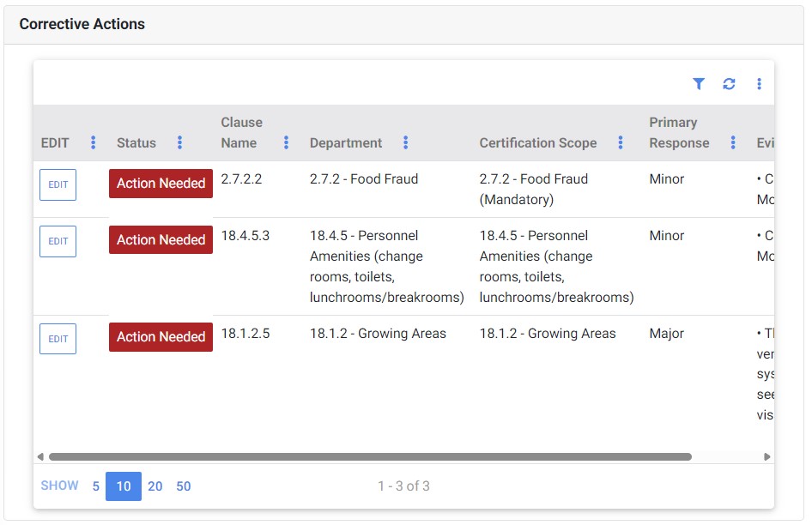This screenshot has height=525, width=812.
Task: Edit the 18.4.5.3 Personnel Amenities row
Action: 58,241
